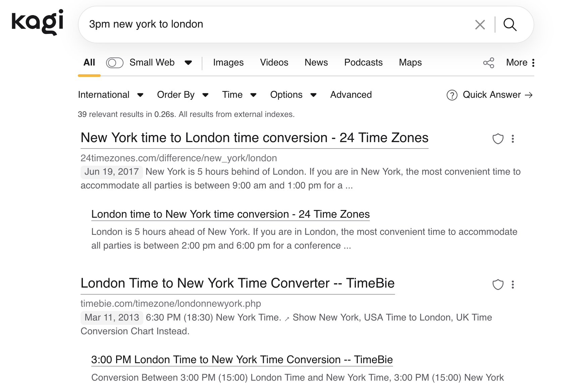Open the Advanced search link
Viewport: 588px width, 383px height.
(x=351, y=95)
